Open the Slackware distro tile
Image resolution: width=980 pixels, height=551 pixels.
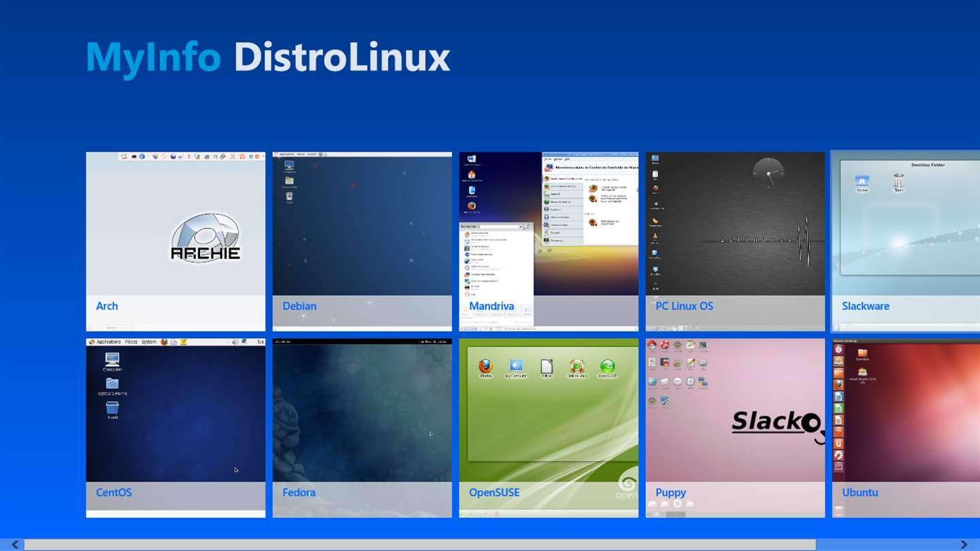906,241
